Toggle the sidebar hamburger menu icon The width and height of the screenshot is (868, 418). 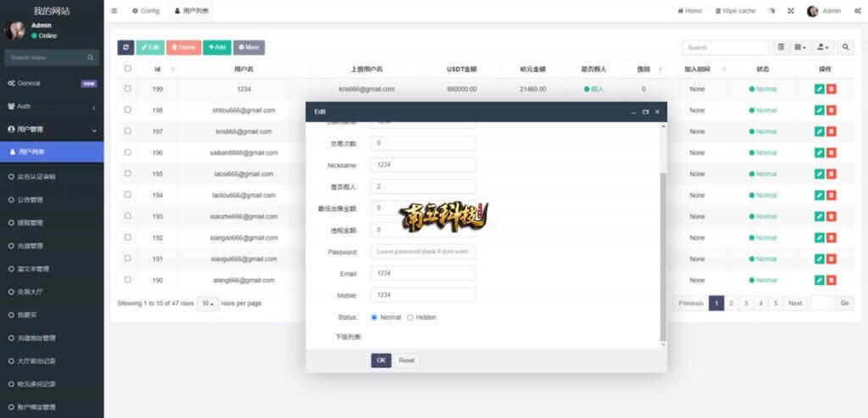pos(114,11)
